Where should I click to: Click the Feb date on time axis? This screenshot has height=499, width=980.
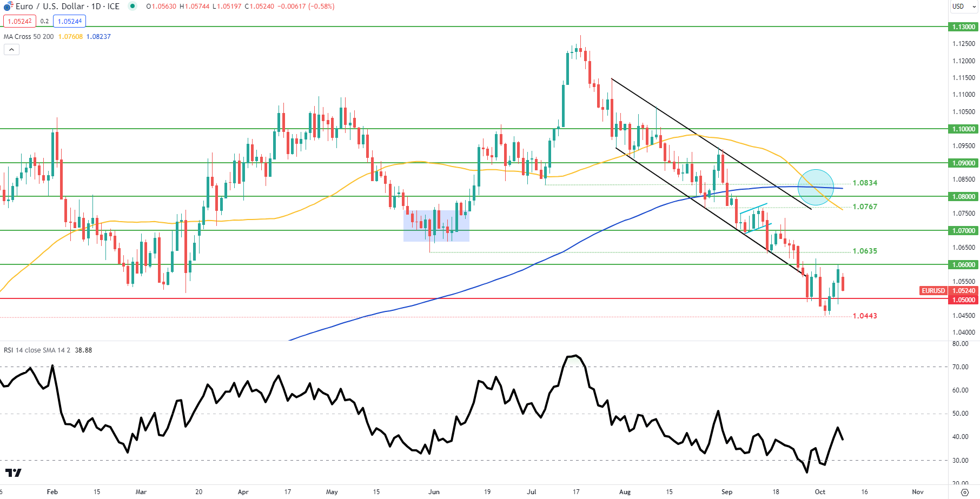pos(52,491)
